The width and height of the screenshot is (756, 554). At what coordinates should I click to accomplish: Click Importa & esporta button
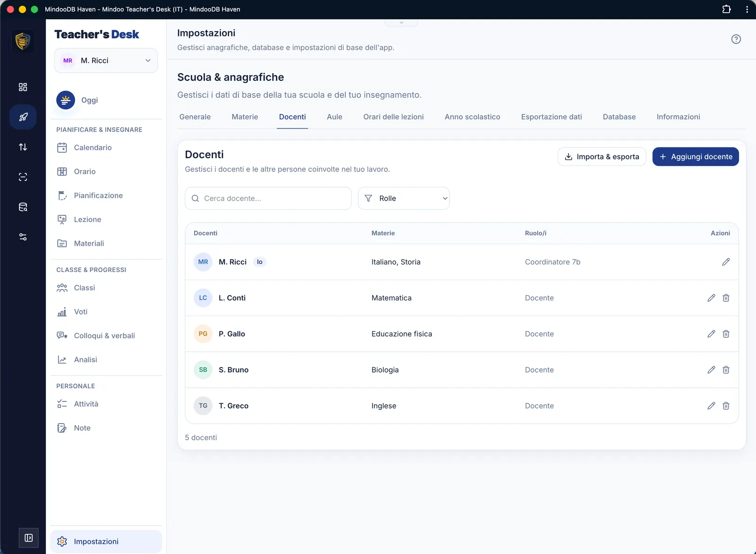coord(602,157)
